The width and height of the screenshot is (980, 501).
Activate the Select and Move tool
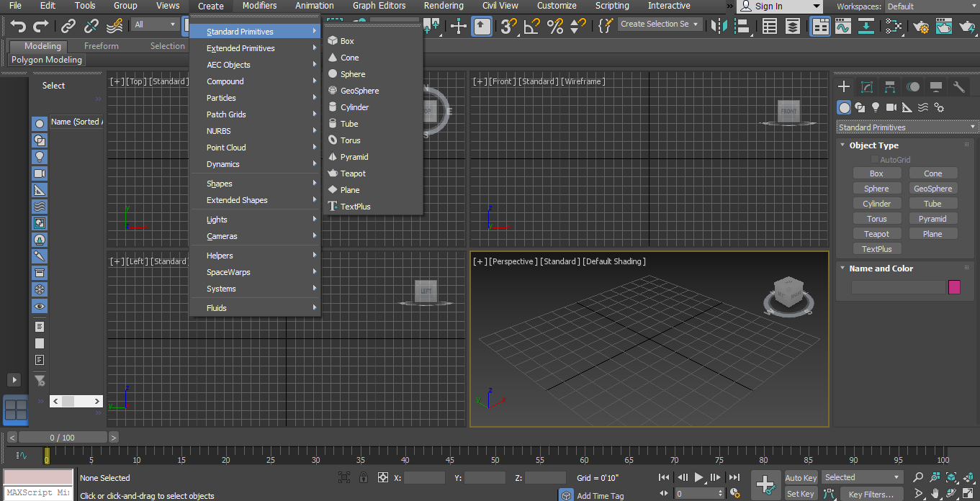point(459,27)
